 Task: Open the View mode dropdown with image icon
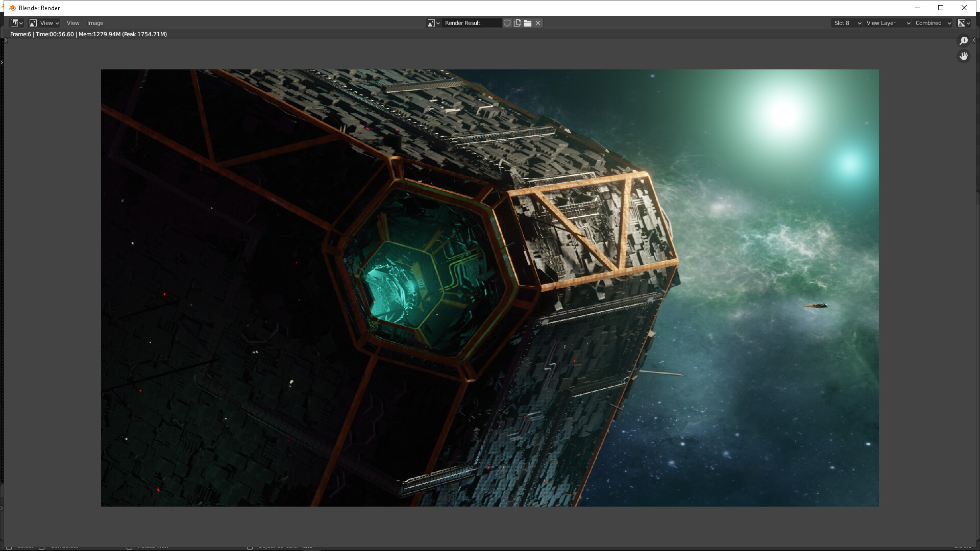pyautogui.click(x=44, y=23)
